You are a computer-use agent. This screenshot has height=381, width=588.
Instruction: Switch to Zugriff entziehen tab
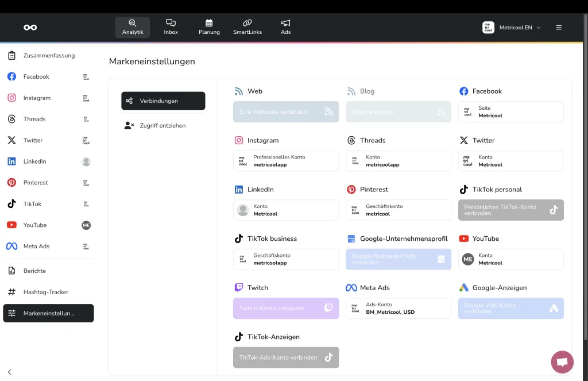[x=163, y=125]
